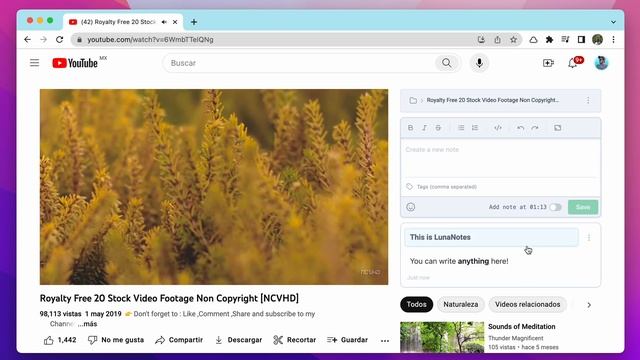The height and width of the screenshot is (360, 640).
Task: Open Chrome extensions puzzle icon
Action: coord(549,40)
